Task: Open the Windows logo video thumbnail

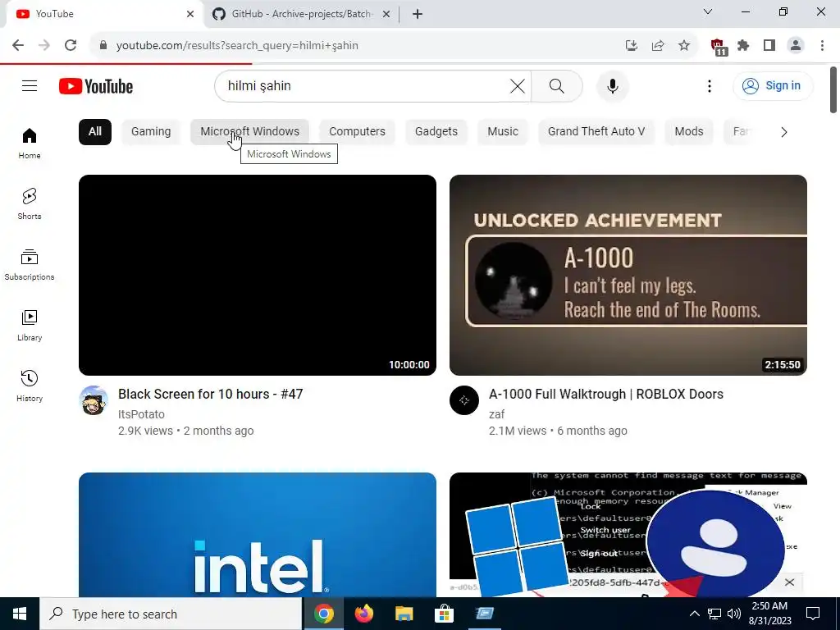Action: tap(628, 535)
